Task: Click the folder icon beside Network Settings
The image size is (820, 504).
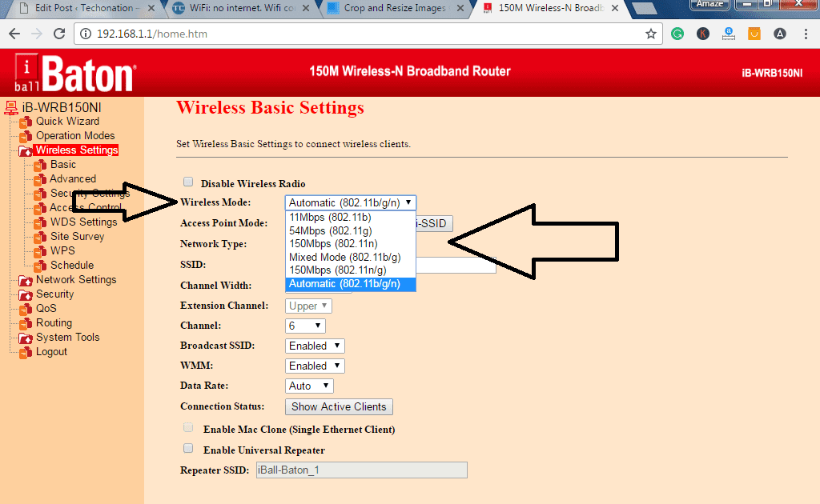Action: click(26, 281)
